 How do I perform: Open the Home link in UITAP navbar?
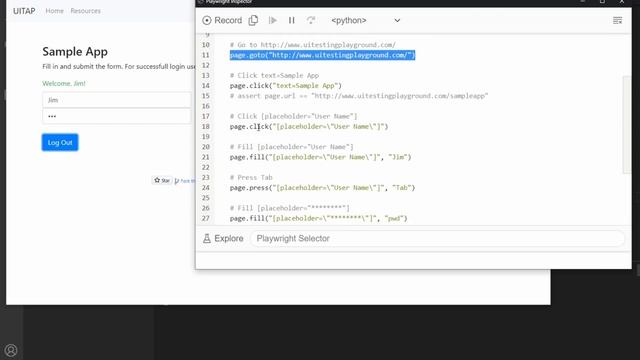54,11
